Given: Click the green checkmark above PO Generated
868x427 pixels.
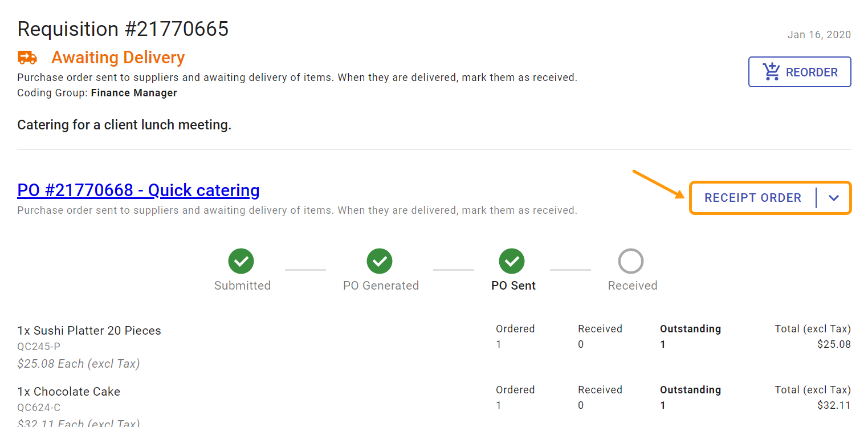Looking at the screenshot, I should coord(380,261).
